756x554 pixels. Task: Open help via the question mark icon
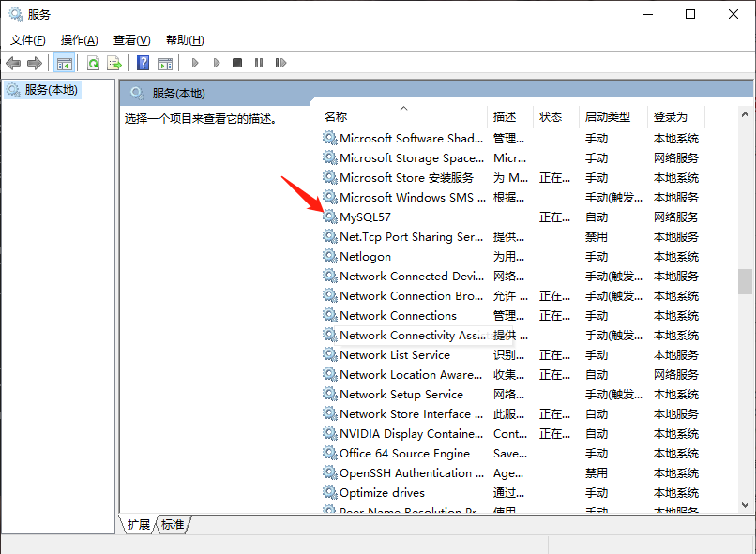pyautogui.click(x=144, y=63)
